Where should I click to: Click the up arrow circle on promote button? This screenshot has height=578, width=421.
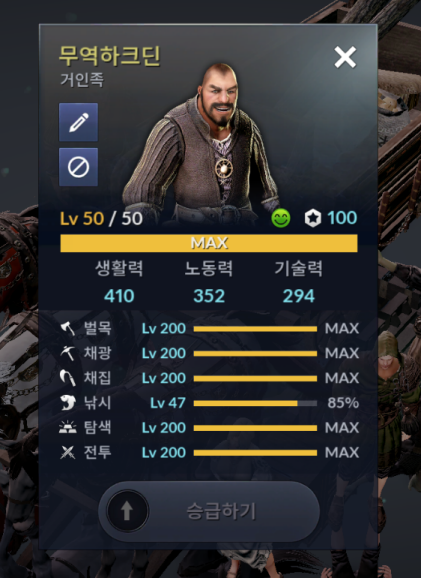pos(127,511)
